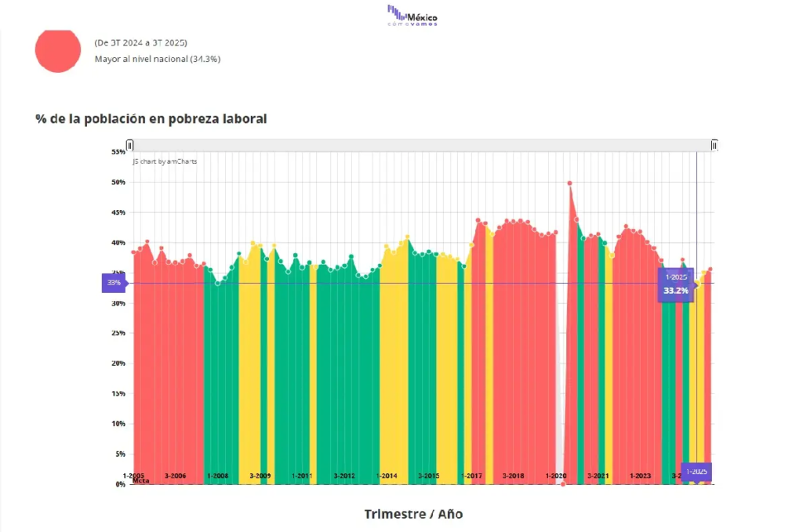Screen dimensions: 803x532
Task: Click the Mayor al nivel nacional text
Action: (x=157, y=59)
